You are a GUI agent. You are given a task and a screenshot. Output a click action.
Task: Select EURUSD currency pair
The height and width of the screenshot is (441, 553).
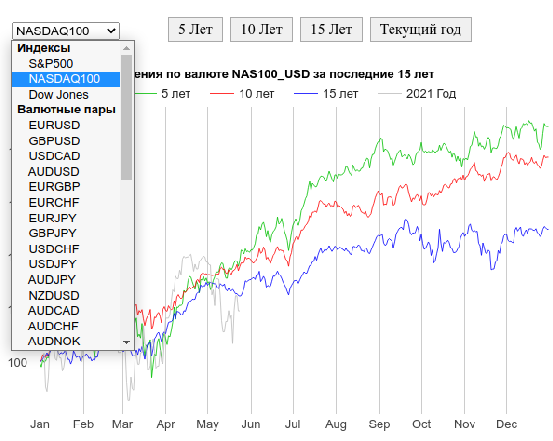(x=66, y=125)
